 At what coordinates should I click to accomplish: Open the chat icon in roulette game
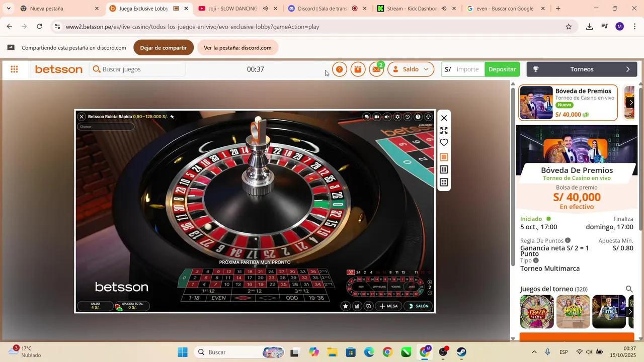click(x=366, y=117)
